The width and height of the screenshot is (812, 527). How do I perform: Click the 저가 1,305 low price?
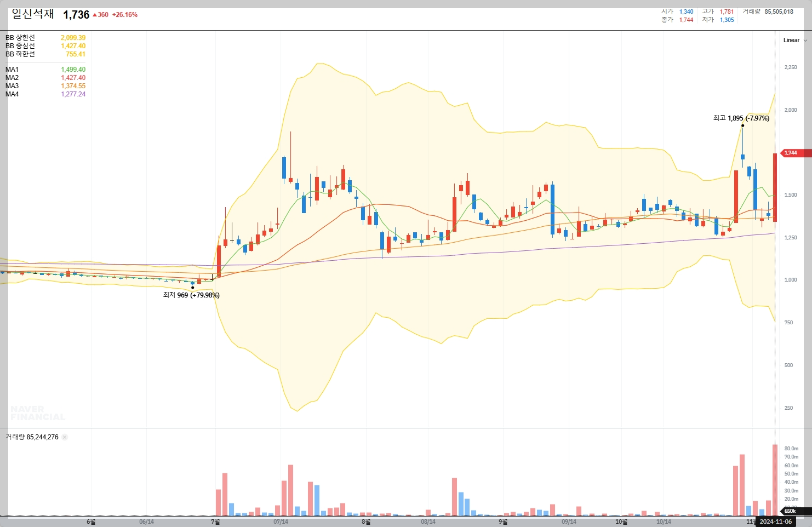pyautogui.click(x=718, y=20)
